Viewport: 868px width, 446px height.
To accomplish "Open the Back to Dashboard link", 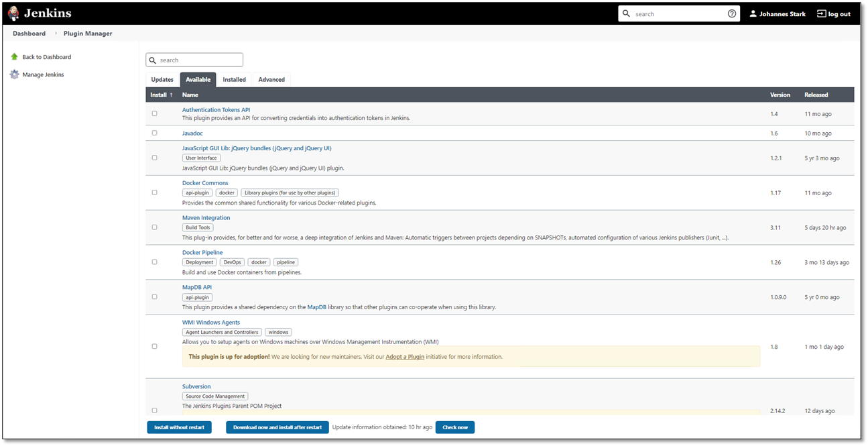I will coord(46,57).
